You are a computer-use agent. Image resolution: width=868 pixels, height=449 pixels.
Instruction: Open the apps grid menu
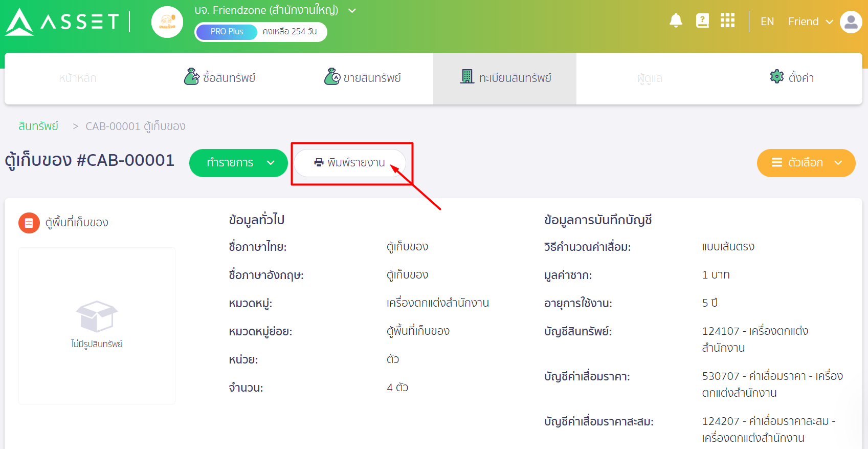[727, 20]
